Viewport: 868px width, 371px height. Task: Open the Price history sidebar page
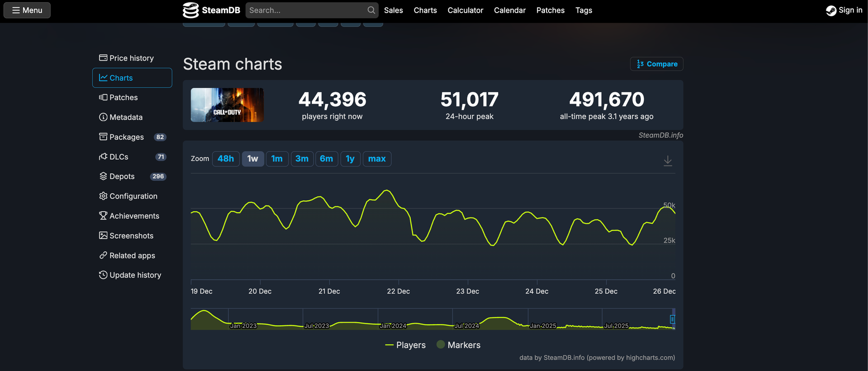(x=132, y=58)
